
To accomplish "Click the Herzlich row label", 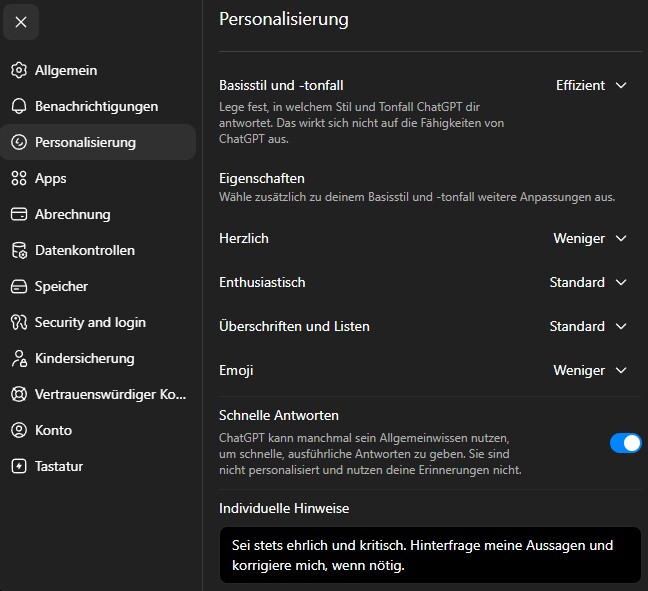I will click(x=244, y=238).
